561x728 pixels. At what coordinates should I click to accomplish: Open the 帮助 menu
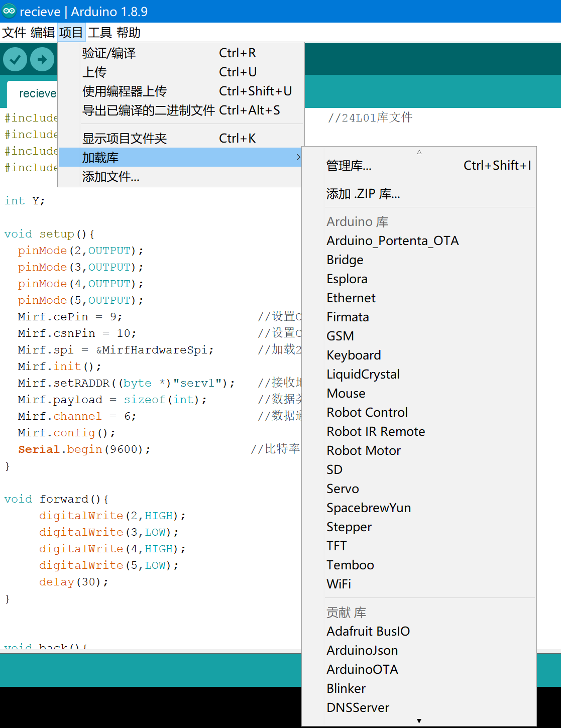(x=129, y=33)
